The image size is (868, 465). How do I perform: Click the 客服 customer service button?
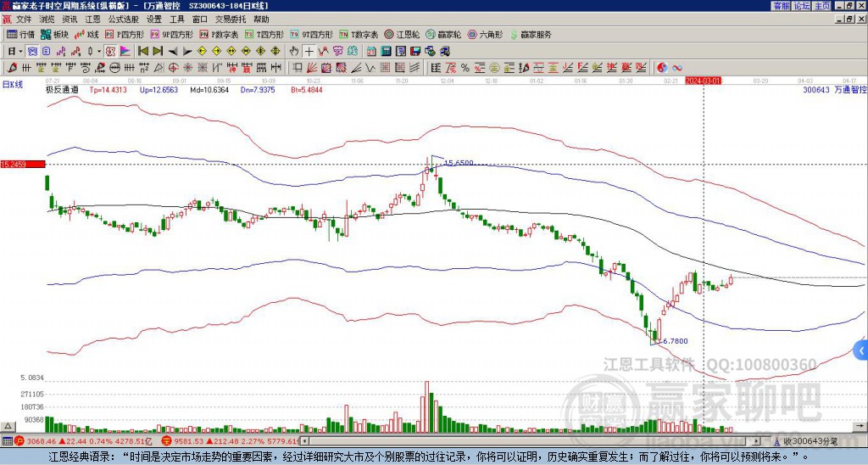(781, 6)
